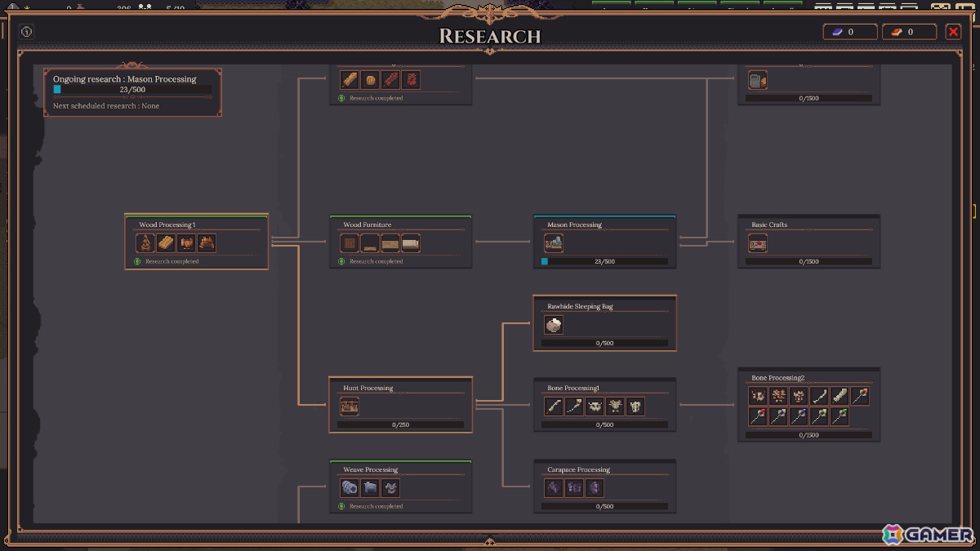980x551 pixels.
Task: Click the info icon beside Research title
Action: (x=26, y=32)
